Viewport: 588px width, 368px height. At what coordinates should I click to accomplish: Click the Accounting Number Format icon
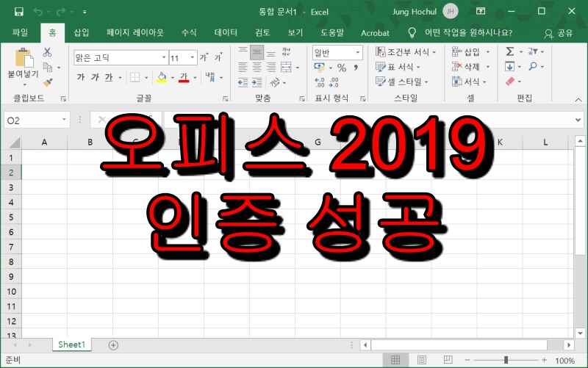point(320,68)
